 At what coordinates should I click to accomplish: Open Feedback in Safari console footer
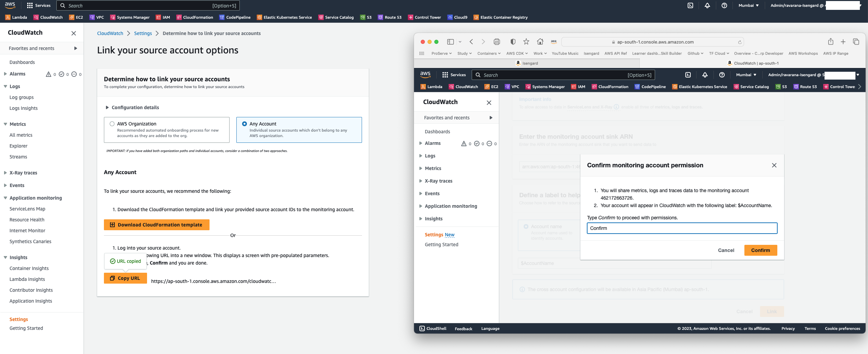464,329
